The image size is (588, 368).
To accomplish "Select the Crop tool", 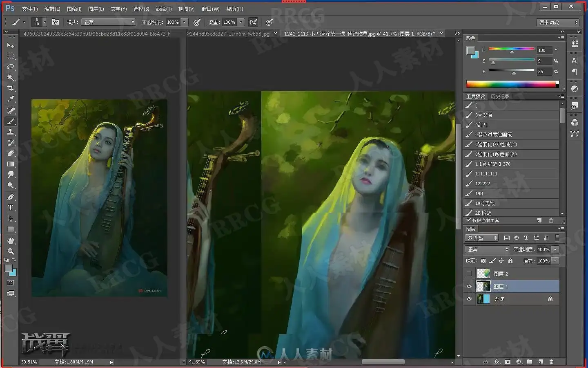I will [11, 88].
